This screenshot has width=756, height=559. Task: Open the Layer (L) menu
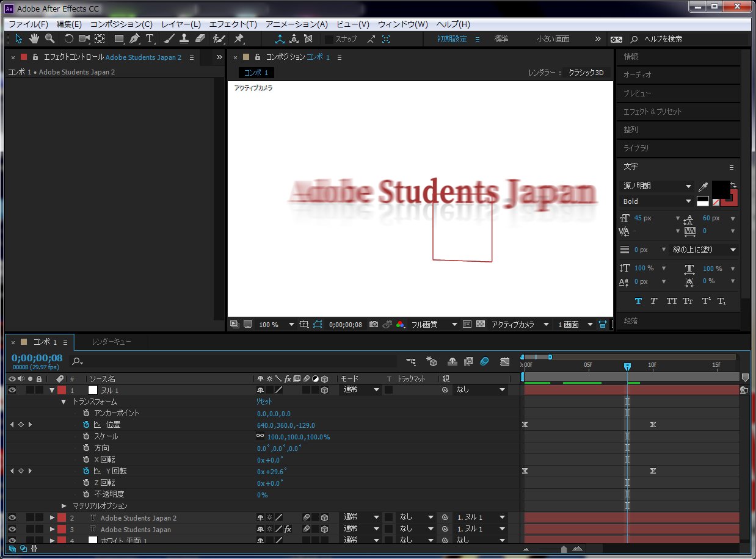181,24
